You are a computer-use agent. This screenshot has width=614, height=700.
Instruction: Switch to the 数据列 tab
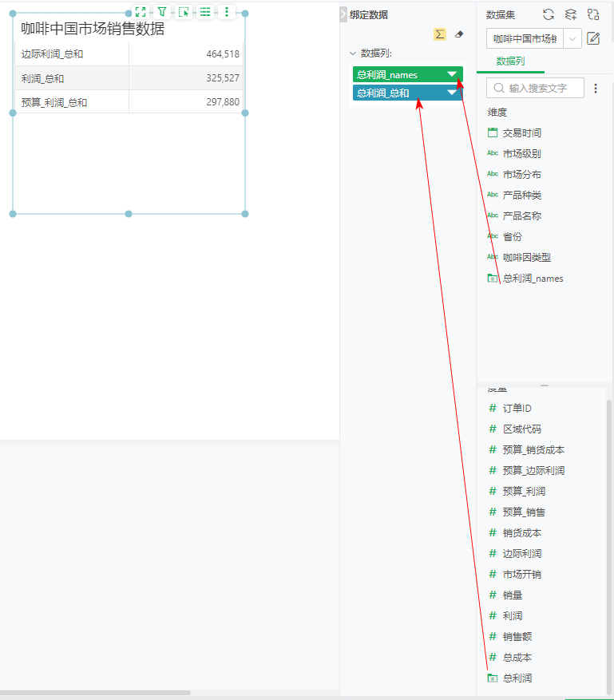[510, 61]
